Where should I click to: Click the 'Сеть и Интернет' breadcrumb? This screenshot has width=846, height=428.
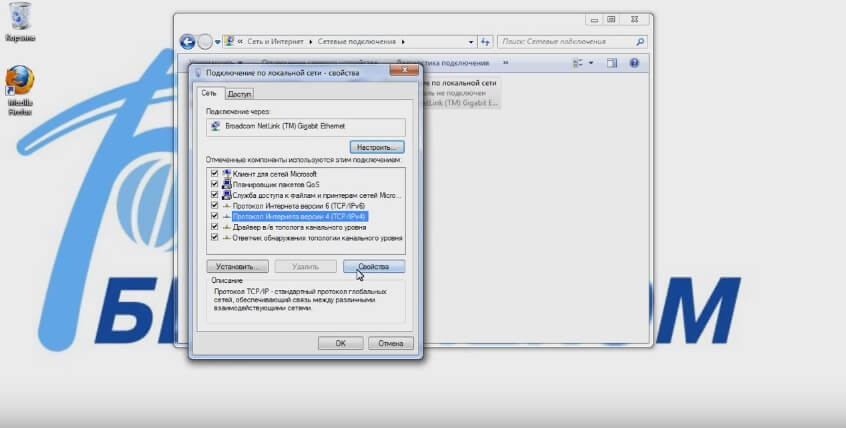pyautogui.click(x=274, y=42)
